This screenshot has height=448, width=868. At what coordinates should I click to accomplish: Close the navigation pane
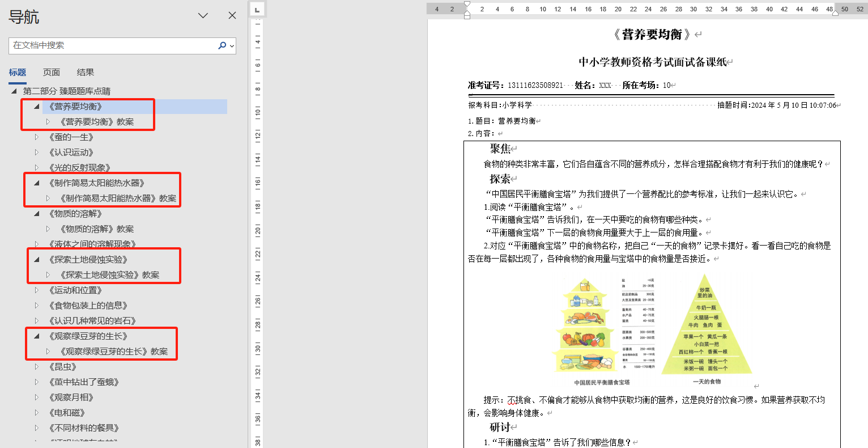click(232, 16)
